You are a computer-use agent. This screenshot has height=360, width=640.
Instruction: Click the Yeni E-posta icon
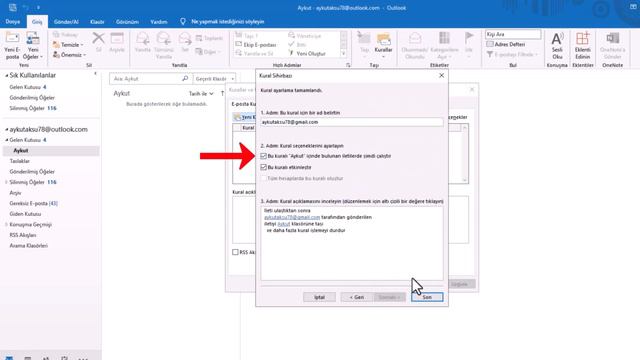tap(12, 39)
